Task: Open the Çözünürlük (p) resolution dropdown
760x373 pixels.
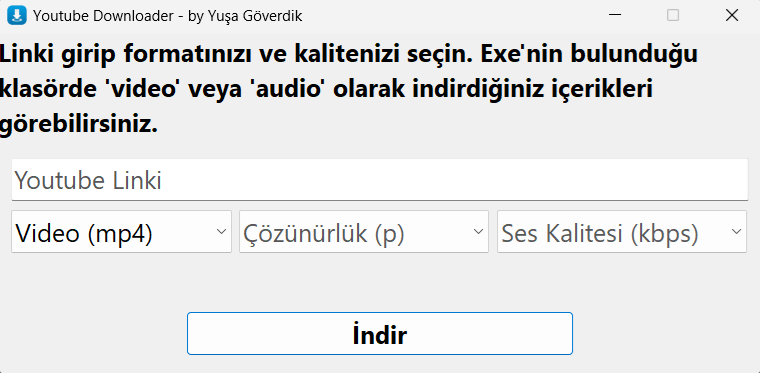Action: tap(364, 232)
